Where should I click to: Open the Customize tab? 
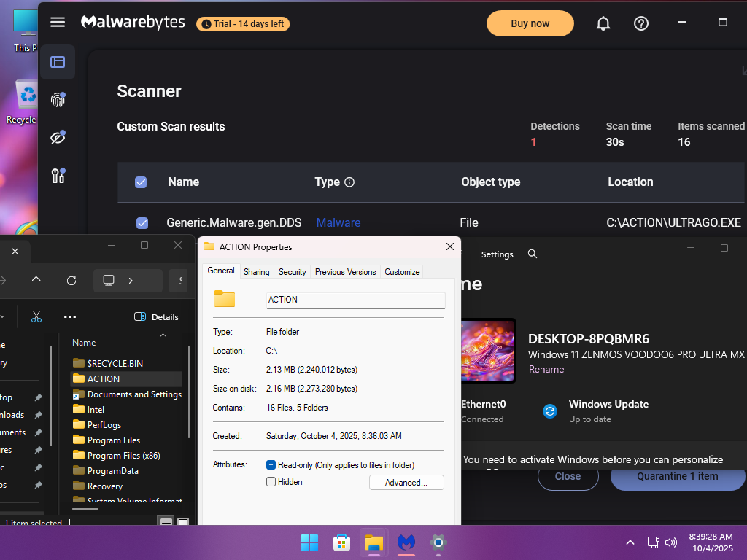(402, 272)
